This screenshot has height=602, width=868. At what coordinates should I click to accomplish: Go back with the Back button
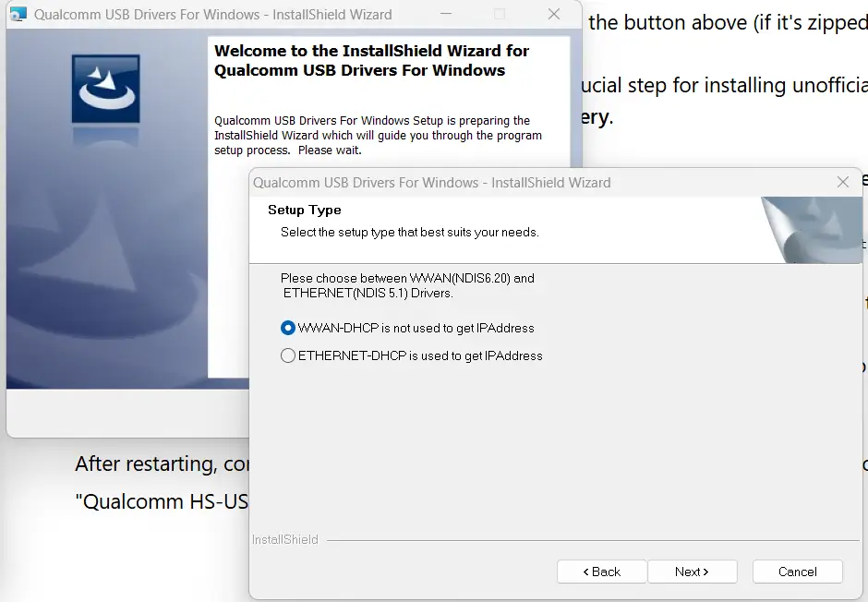pyautogui.click(x=602, y=572)
